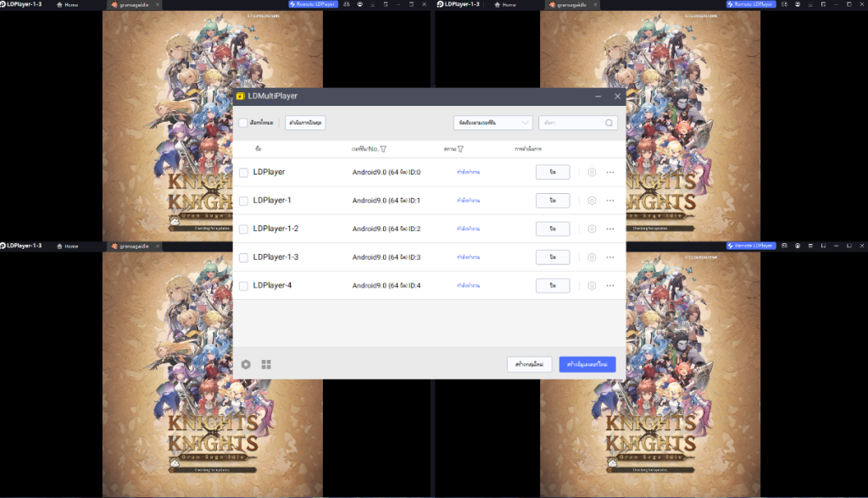Tick the checkbox for LDPlayer-1-2 row
The image size is (868, 498).
click(243, 229)
